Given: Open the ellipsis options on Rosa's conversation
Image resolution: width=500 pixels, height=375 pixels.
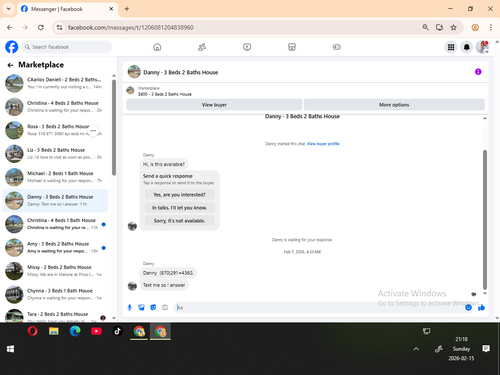Looking at the screenshot, I should coord(93,130).
